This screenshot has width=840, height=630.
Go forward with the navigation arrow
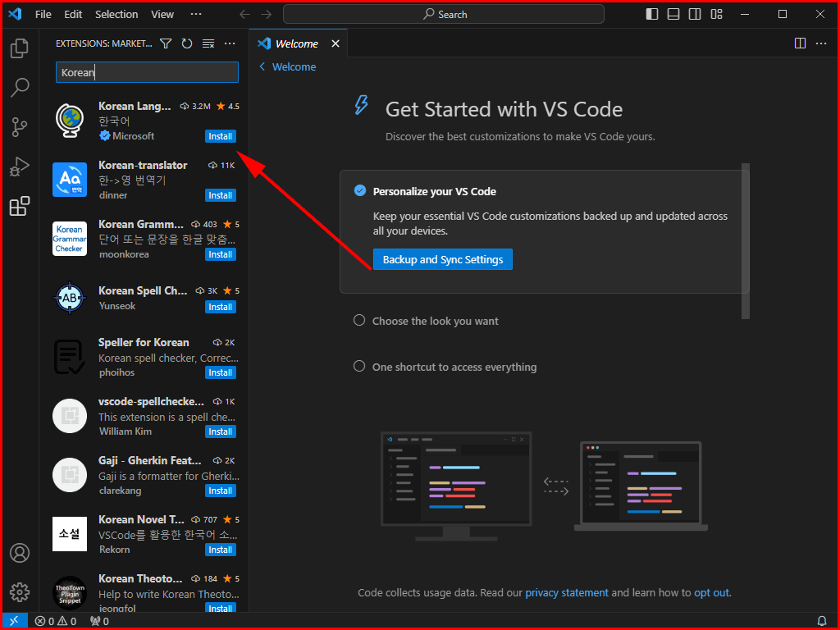pyautogui.click(x=267, y=15)
